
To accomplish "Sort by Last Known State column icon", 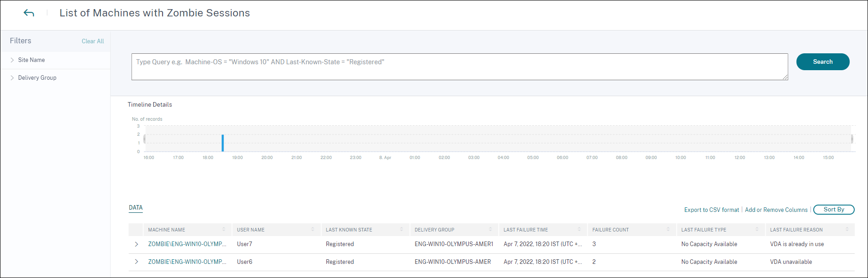I will [x=401, y=229].
